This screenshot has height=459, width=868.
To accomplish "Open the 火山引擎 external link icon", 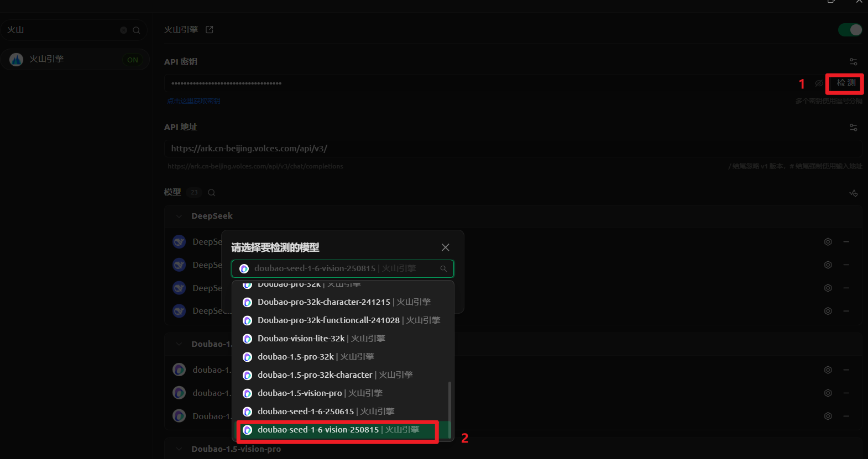I will [x=210, y=30].
